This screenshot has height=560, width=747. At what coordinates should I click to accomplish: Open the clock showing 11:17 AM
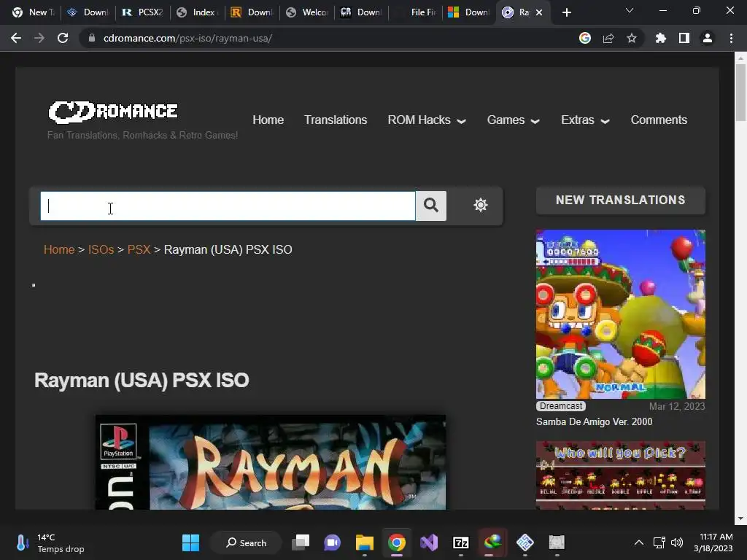click(x=713, y=542)
